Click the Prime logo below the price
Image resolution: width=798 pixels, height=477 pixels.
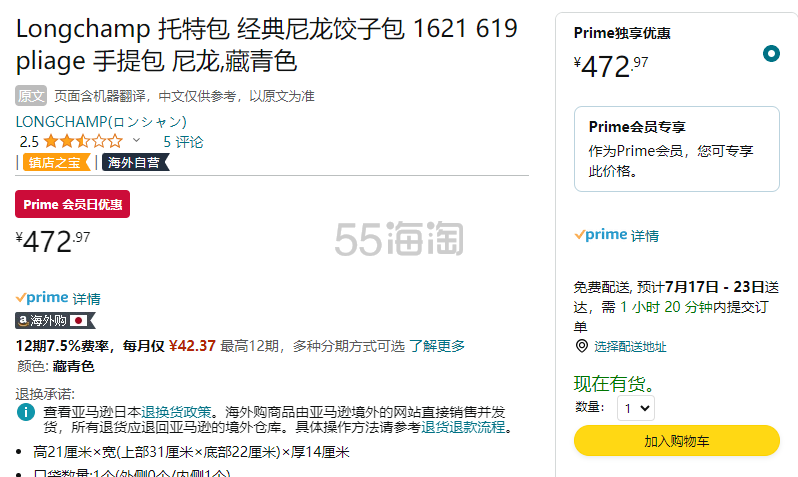coord(42,298)
